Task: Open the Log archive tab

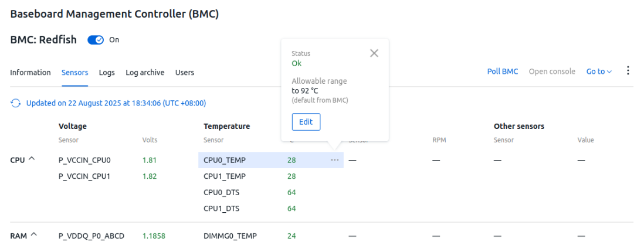Action: [x=145, y=73]
